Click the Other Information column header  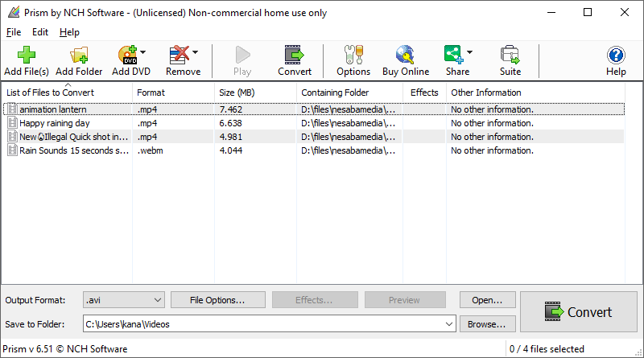(x=535, y=93)
